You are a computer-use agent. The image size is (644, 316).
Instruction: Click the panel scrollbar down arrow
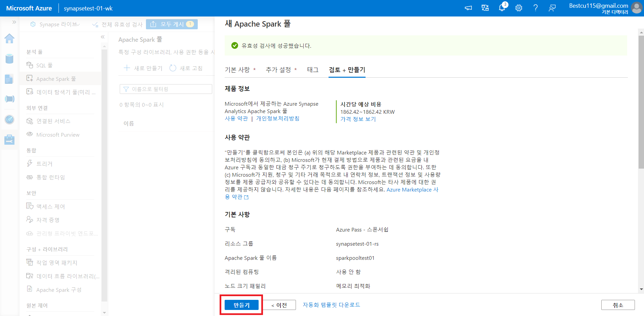(x=641, y=289)
